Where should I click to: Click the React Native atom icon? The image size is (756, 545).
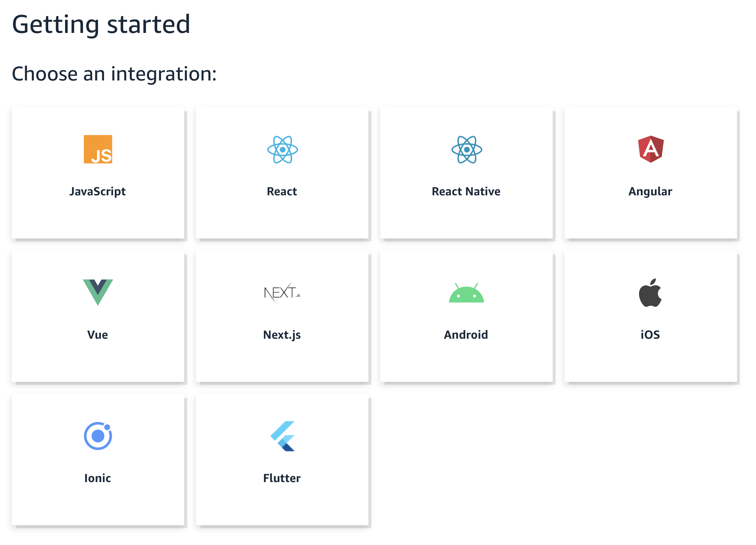click(466, 149)
